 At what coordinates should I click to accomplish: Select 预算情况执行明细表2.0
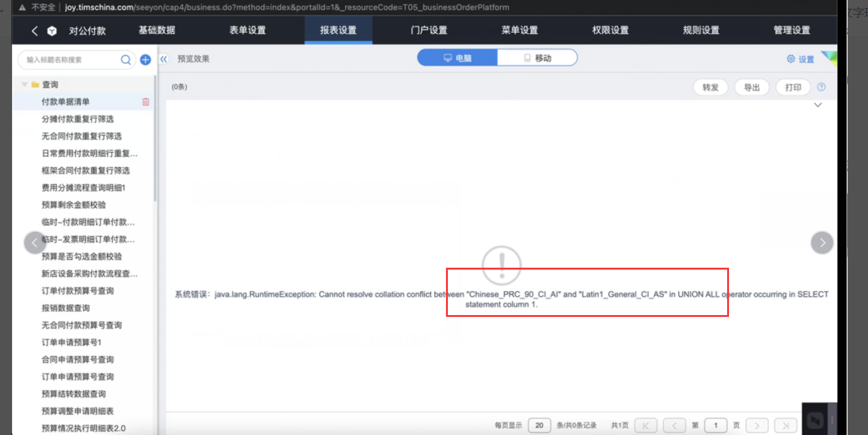[83, 428]
